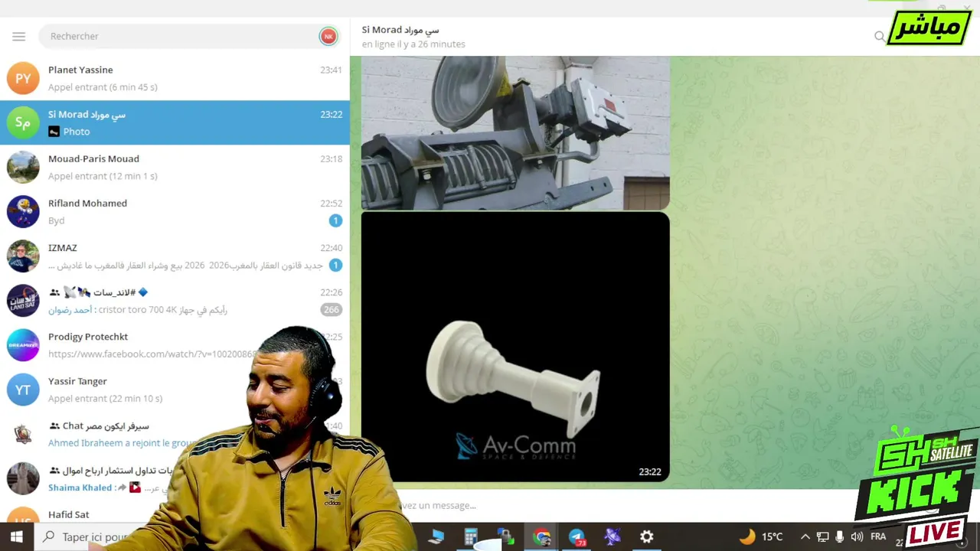980x551 pixels.
Task: Open the Windows Start menu
Action: [16, 537]
